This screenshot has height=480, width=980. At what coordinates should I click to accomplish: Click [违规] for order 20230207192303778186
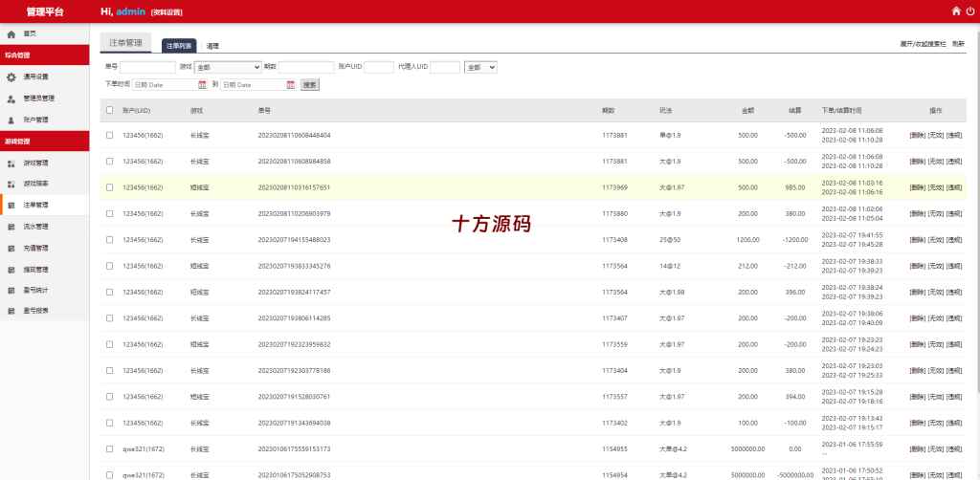[954, 371]
